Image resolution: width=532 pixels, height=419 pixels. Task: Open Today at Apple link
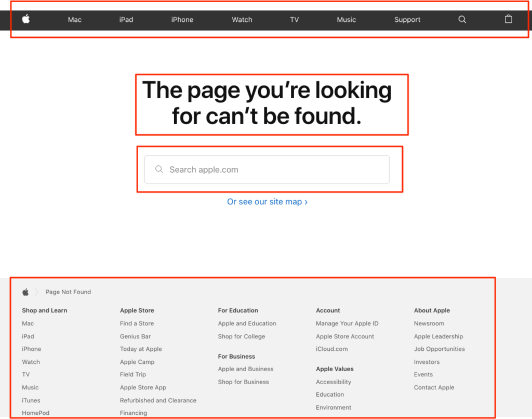(141, 349)
